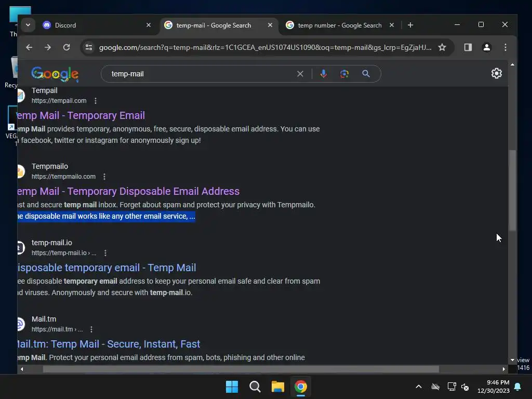Close the Discord tab
The image size is (532, 399).
click(x=149, y=25)
